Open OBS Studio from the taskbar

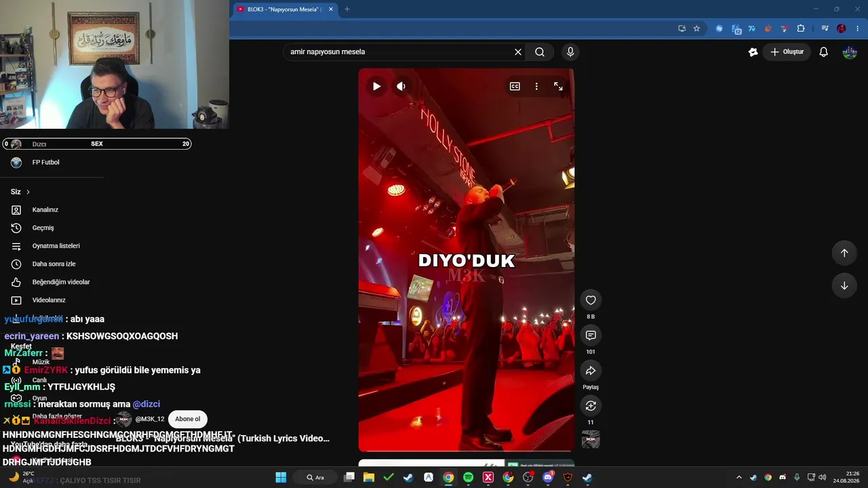tap(528, 477)
